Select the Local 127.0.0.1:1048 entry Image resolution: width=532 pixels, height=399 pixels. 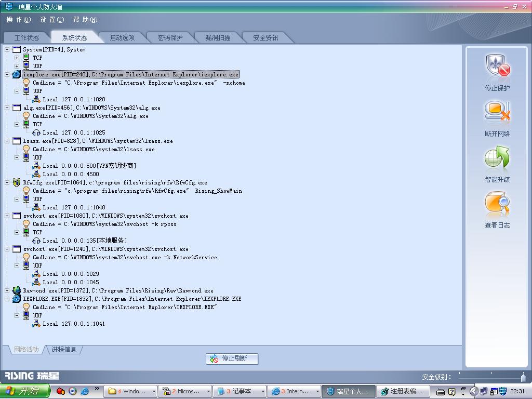74,207
